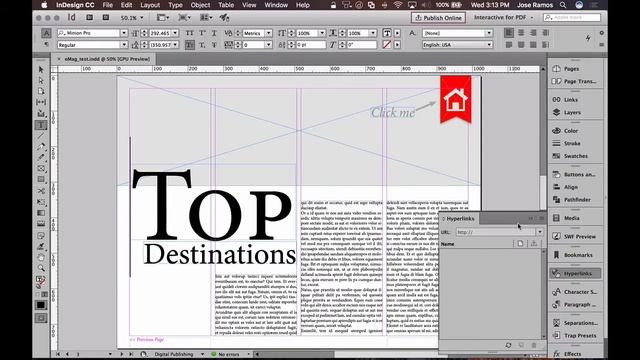This screenshot has width=640, height=360.
Task: Select the Line tool
Action: tap(41, 136)
